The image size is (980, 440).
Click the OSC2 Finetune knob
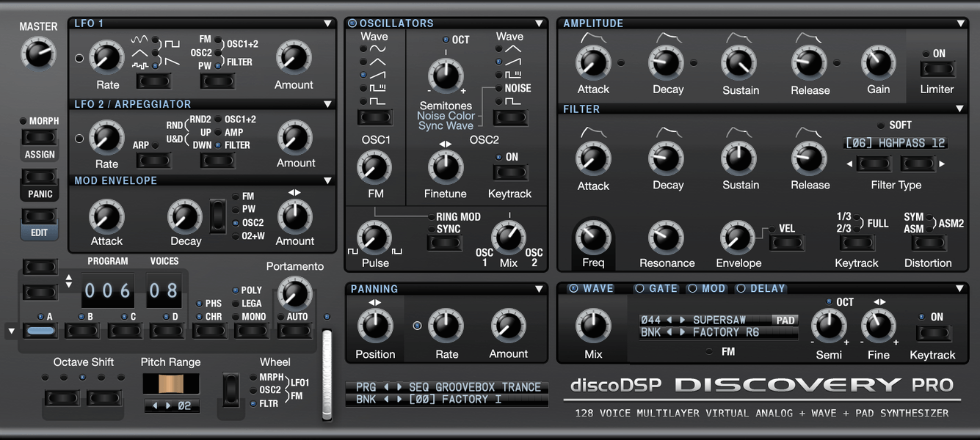445,168
